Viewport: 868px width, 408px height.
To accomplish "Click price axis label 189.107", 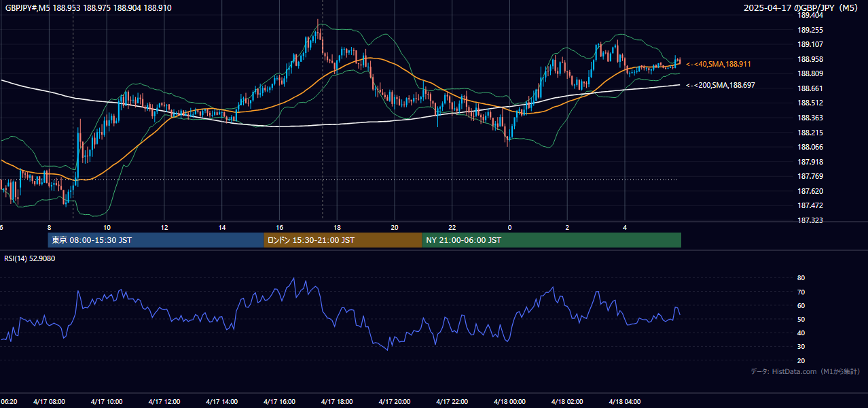I will tap(810, 44).
